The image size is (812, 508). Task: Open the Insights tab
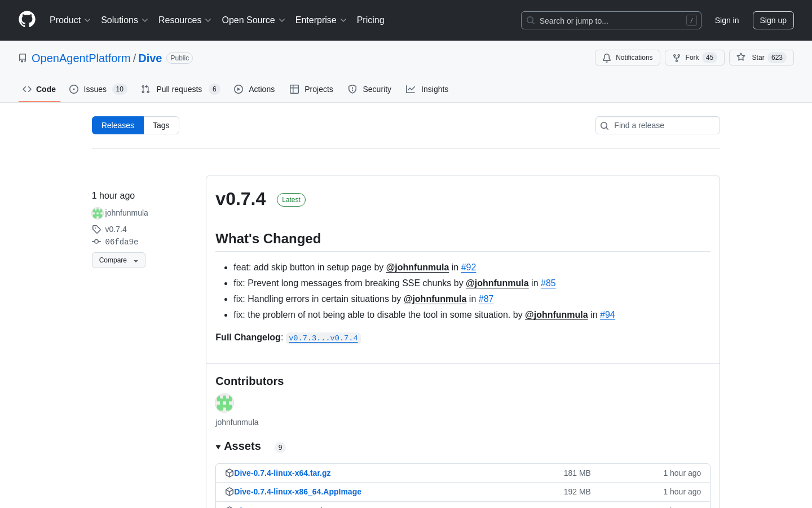(x=427, y=89)
